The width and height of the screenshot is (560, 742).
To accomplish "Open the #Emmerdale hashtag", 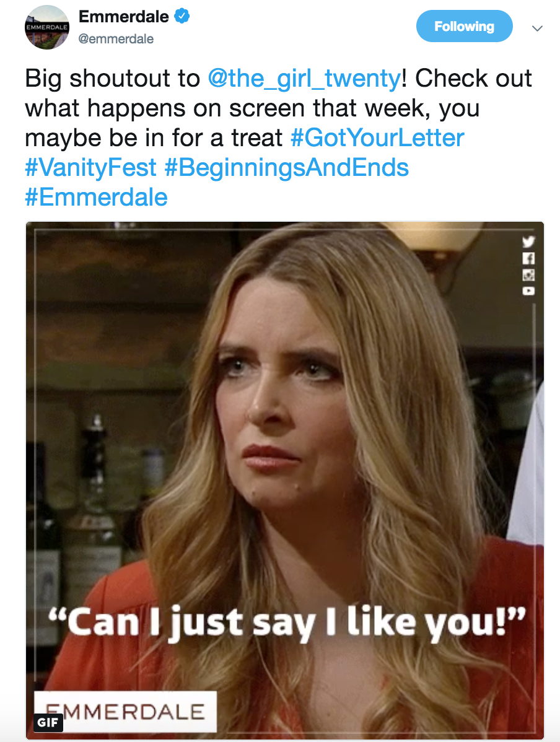I will point(96,198).
